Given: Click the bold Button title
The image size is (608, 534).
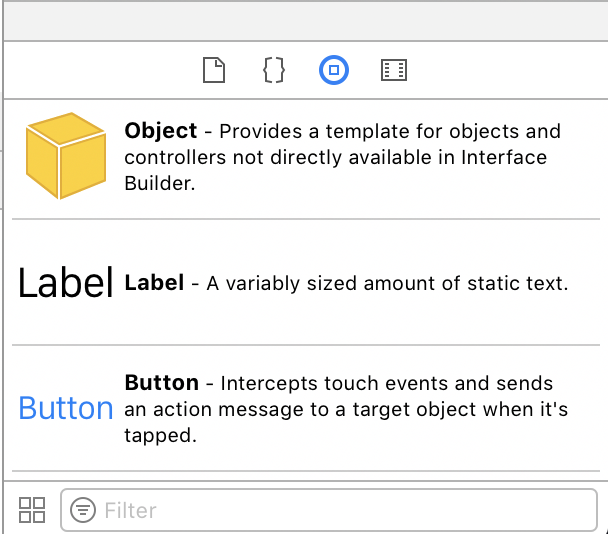Looking at the screenshot, I should (x=162, y=383).
